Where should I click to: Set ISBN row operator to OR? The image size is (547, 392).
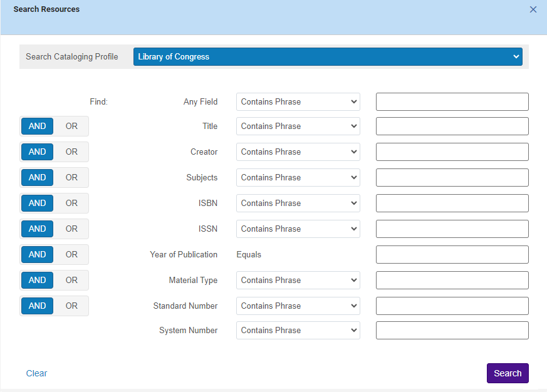coord(71,204)
